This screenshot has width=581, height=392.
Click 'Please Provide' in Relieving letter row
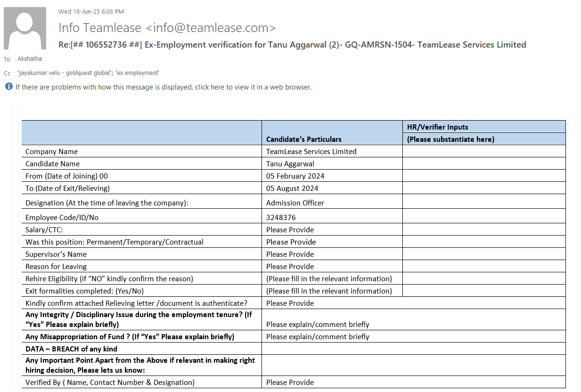click(x=290, y=303)
